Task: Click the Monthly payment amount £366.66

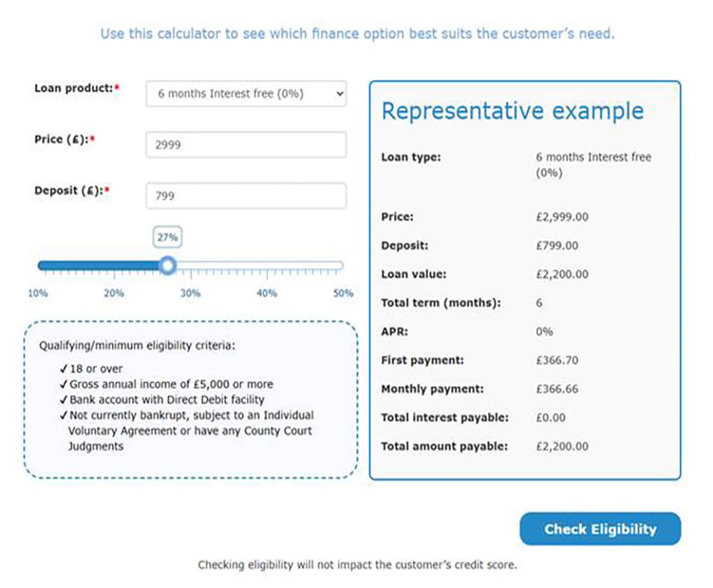Action: pos(557,389)
